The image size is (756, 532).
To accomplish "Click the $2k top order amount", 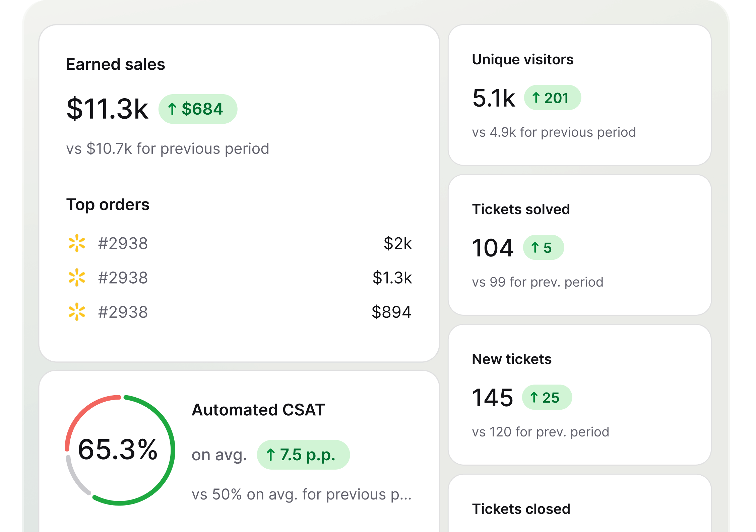I will [x=397, y=243].
